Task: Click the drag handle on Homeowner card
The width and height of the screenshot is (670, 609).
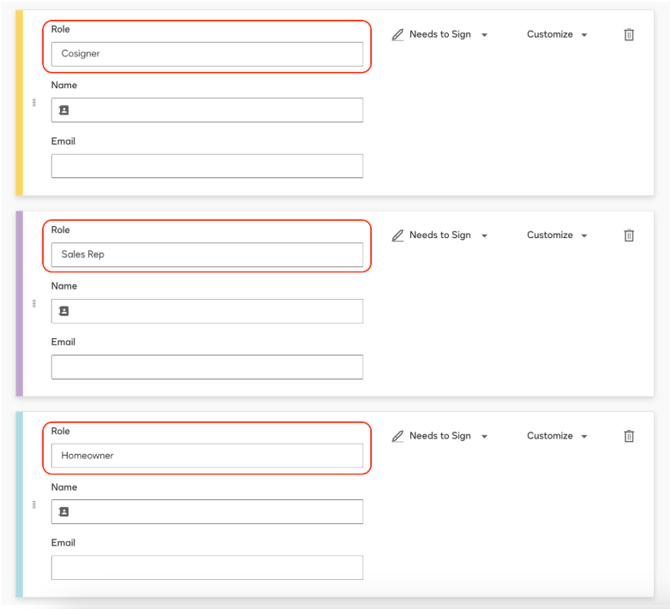Action: [34, 505]
